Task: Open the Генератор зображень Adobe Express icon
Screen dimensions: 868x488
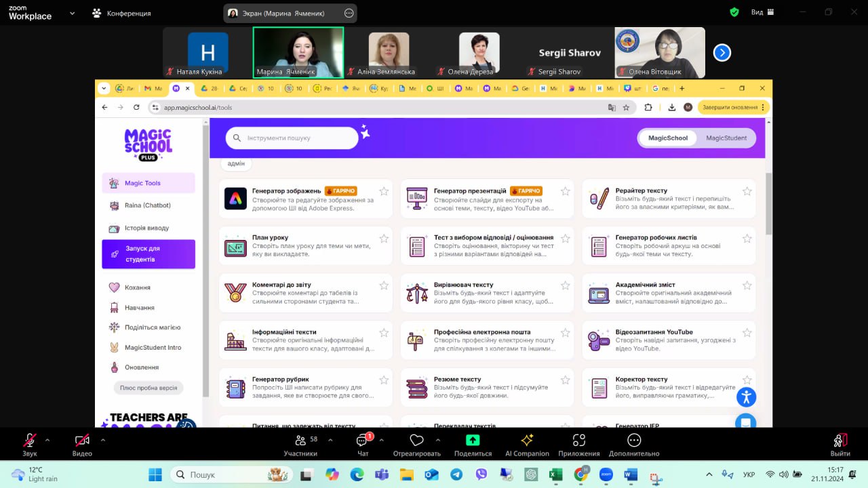Action: click(x=236, y=199)
